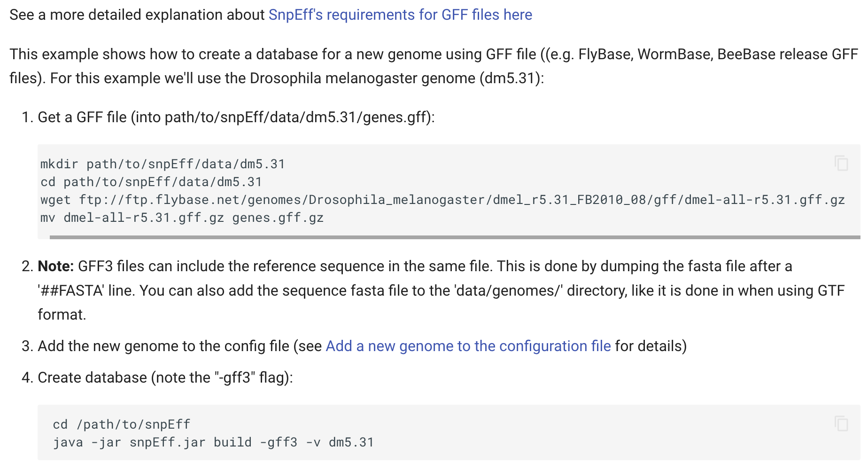Click the wget ftp.flybase.net command line

coord(442,200)
